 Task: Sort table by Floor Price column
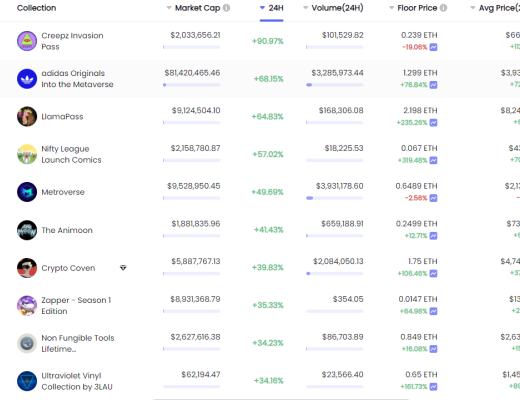[413, 8]
